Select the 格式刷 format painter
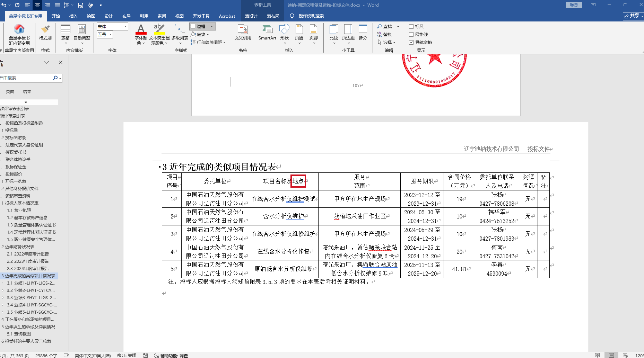 tap(45, 32)
